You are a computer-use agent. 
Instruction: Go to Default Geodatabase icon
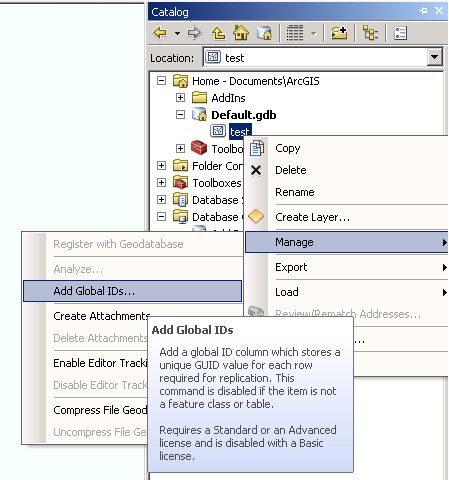click(265, 33)
